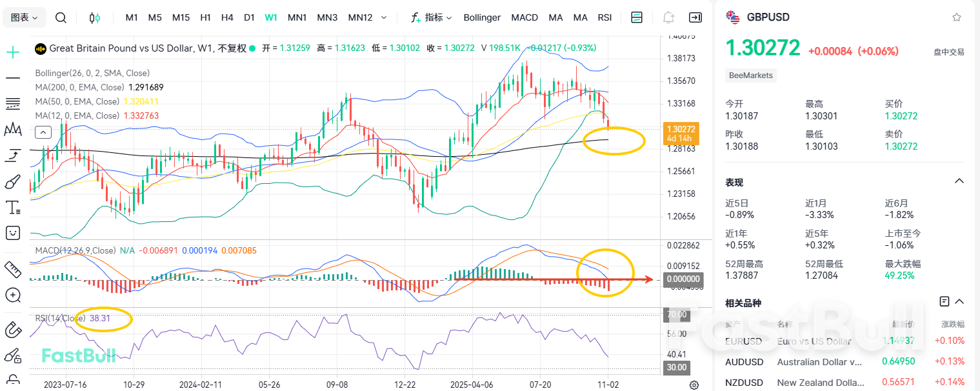Open the price alert bell icon

[x=668, y=17]
